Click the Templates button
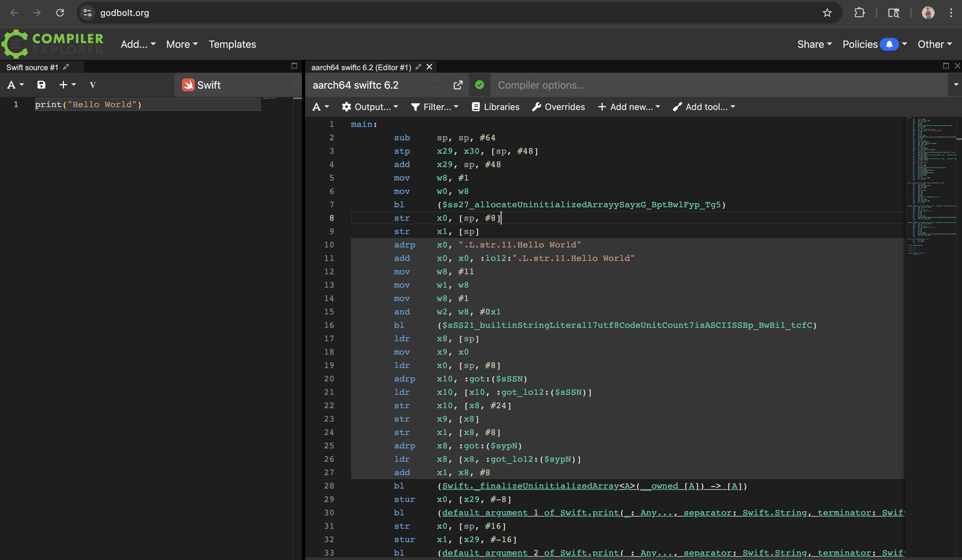This screenshot has width=962, height=560. tap(232, 44)
